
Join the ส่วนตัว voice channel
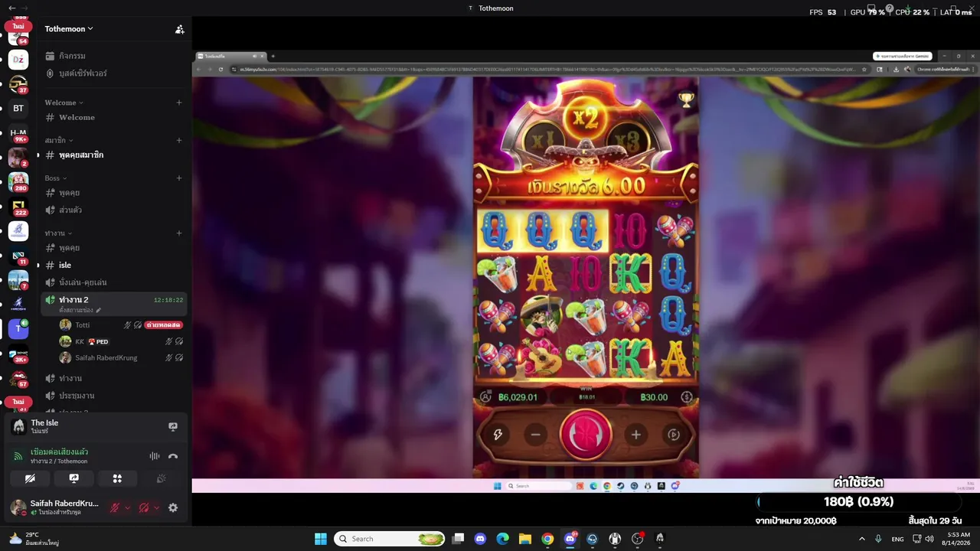tap(113, 210)
